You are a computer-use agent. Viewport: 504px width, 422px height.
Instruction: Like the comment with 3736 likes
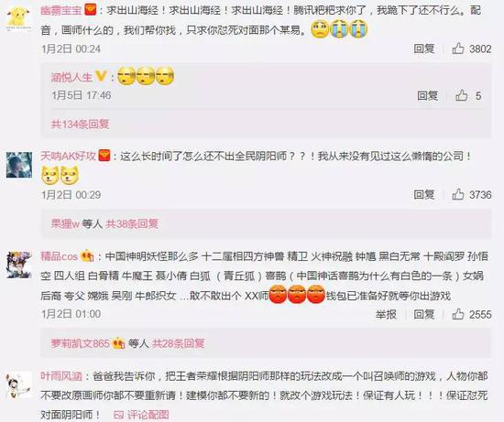click(x=458, y=195)
